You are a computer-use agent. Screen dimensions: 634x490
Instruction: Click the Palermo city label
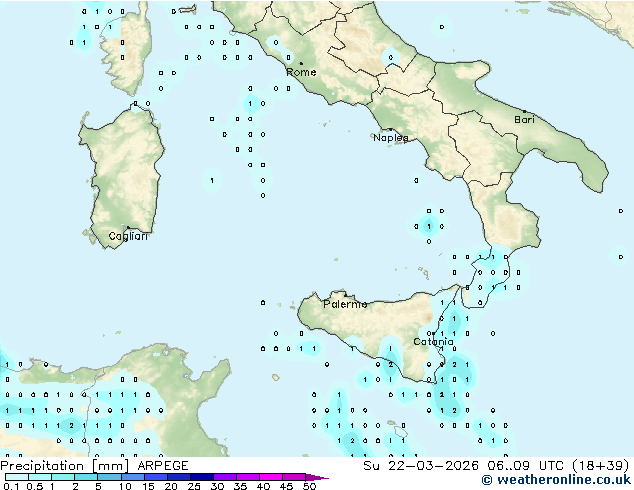coord(345,304)
